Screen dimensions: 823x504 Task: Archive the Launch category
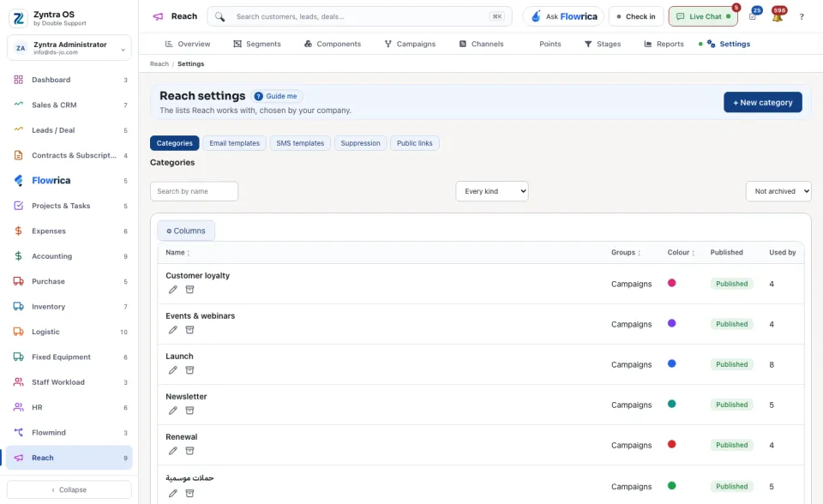189,370
